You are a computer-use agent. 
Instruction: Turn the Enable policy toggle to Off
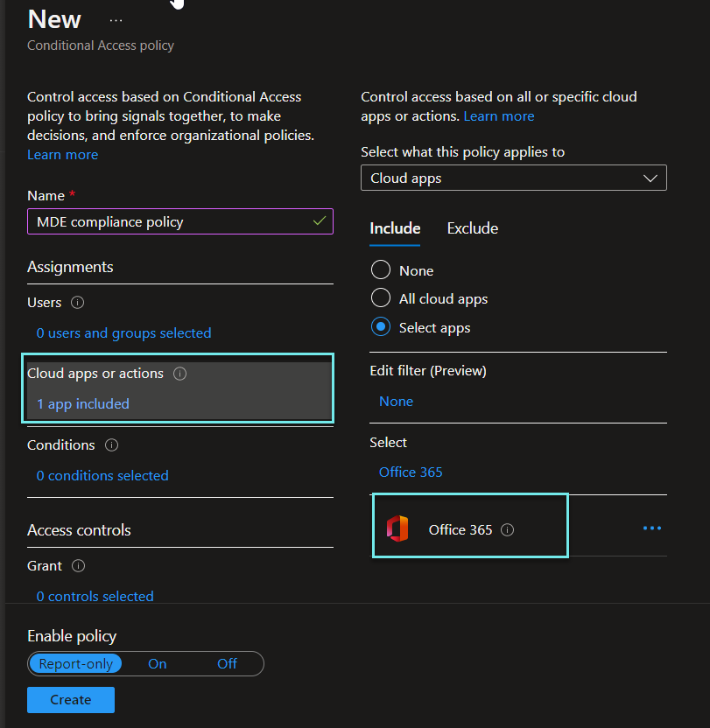pyautogui.click(x=227, y=664)
